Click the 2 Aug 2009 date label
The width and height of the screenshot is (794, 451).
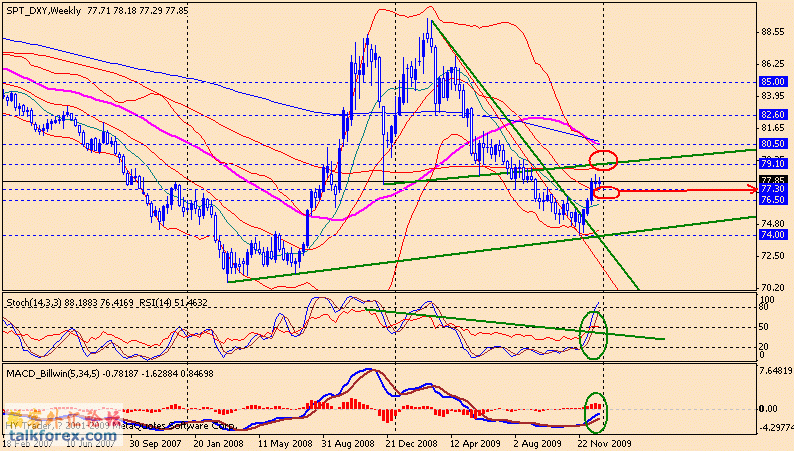pyautogui.click(x=537, y=443)
